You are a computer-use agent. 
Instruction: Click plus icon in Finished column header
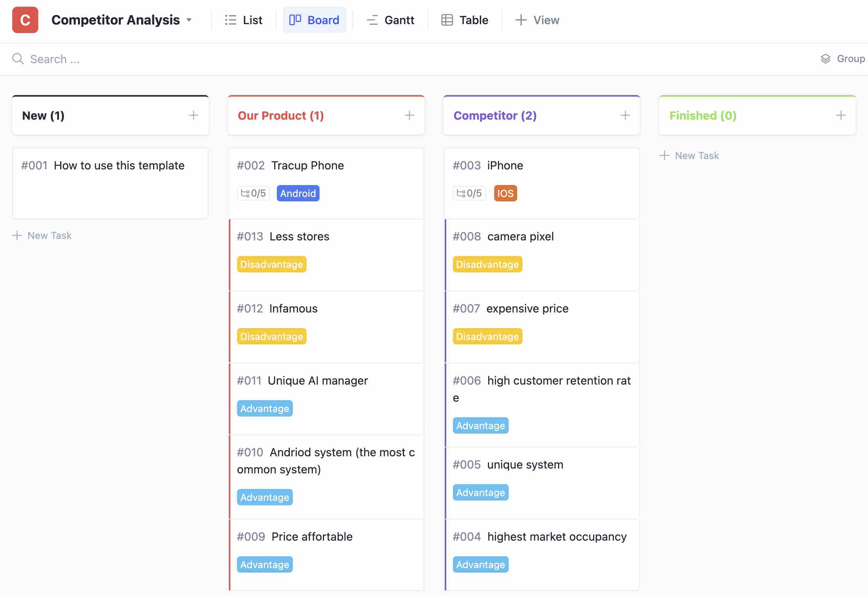click(x=841, y=116)
